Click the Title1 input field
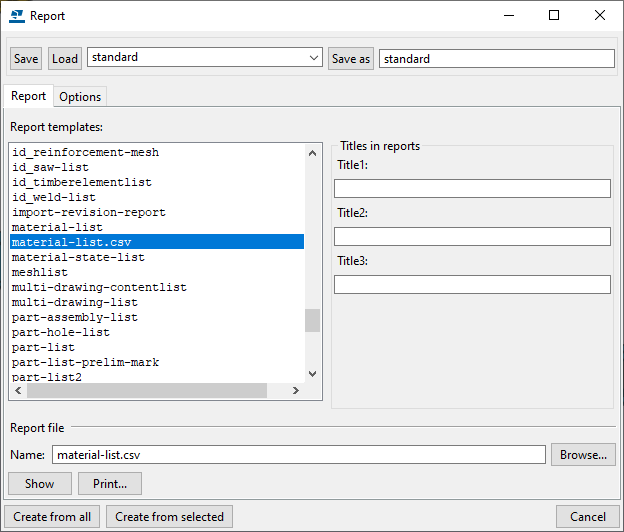 pyautogui.click(x=472, y=188)
